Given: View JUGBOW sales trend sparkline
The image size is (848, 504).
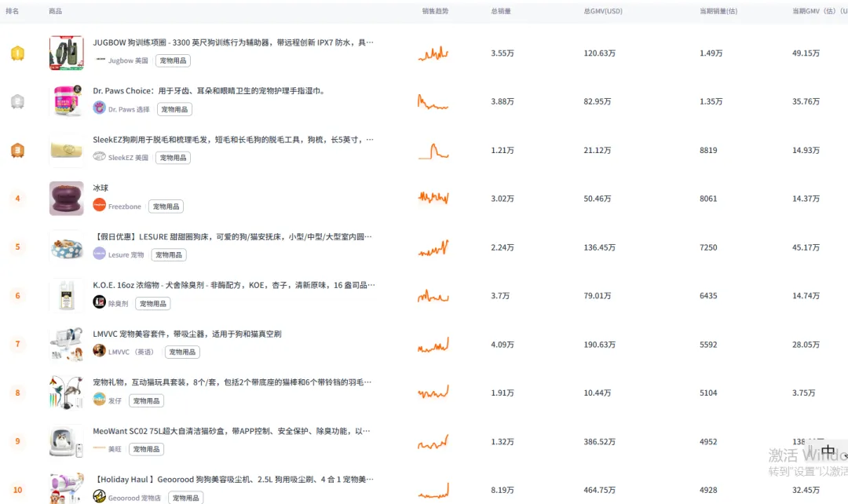Looking at the screenshot, I should (x=433, y=53).
